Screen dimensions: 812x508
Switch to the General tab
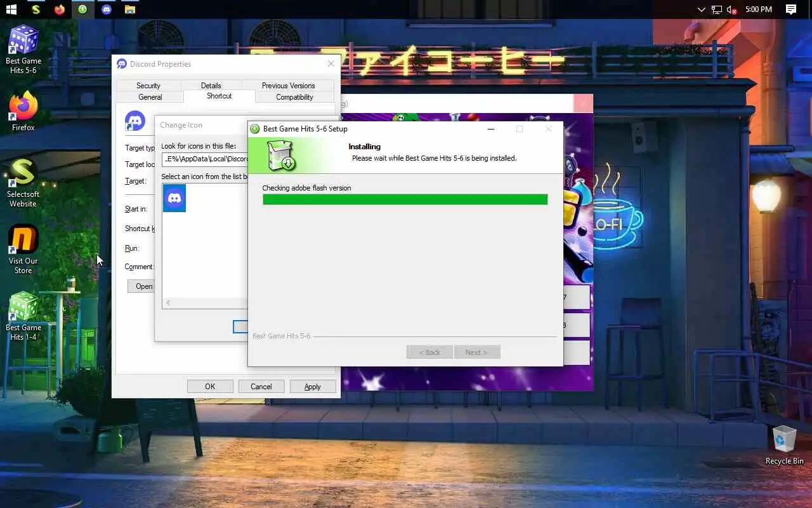pos(150,97)
